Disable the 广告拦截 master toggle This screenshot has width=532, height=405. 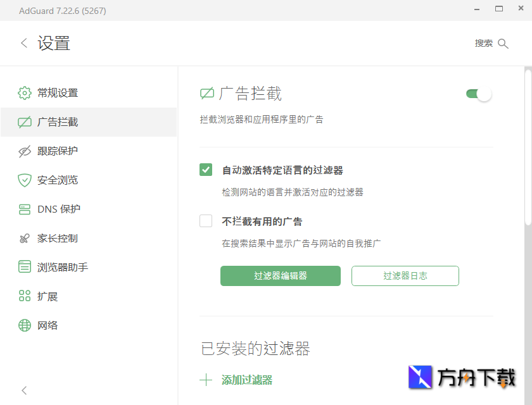[478, 92]
